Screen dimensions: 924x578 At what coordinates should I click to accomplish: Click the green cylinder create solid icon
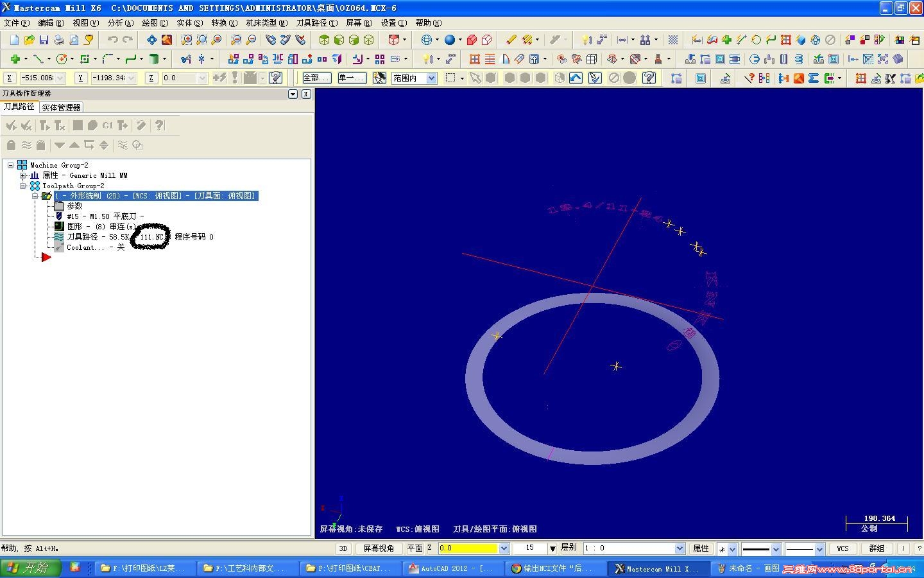pyautogui.click(x=153, y=59)
